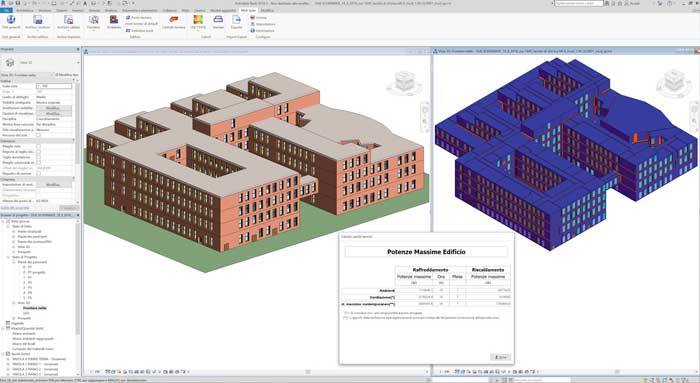Open the Moduli aggiuntivi ribbon tab

point(222,10)
